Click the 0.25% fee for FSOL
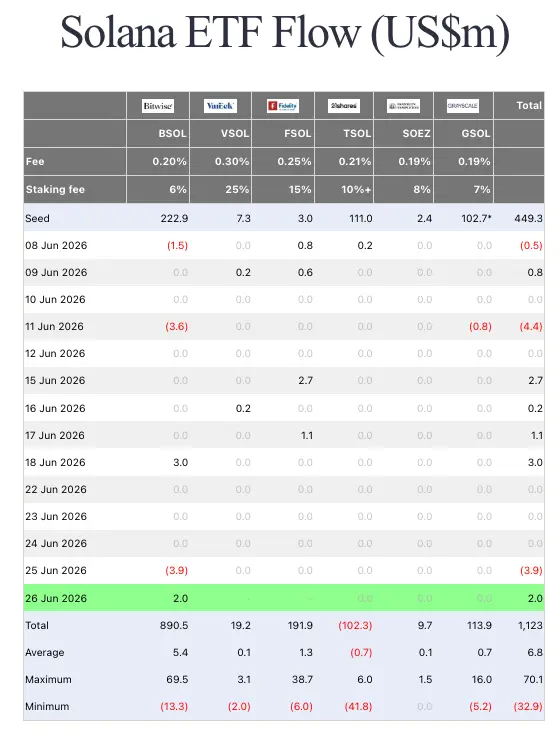This screenshot has height=734, width=559. [x=294, y=161]
